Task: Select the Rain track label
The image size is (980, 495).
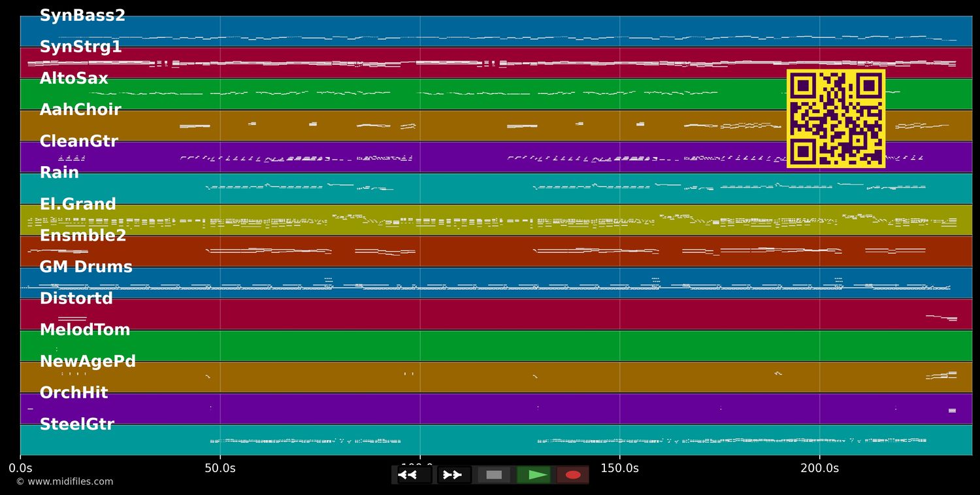Action: (x=59, y=173)
